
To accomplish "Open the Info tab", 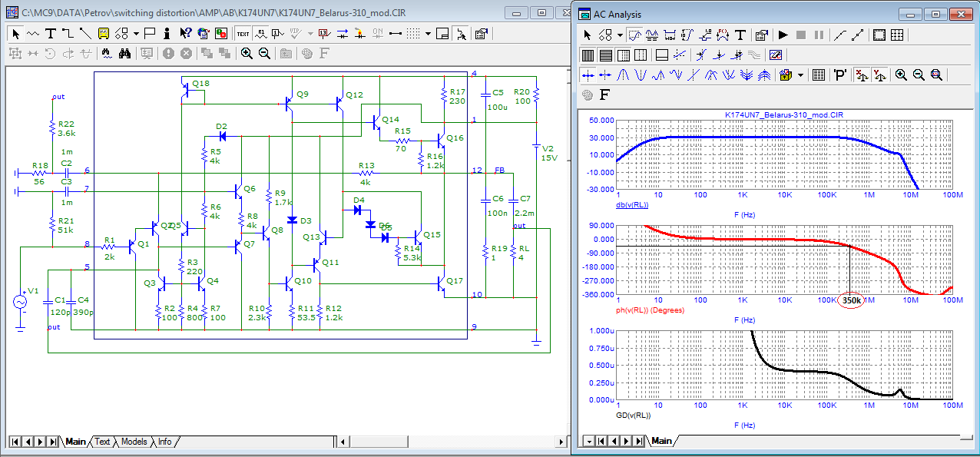I will click(164, 442).
